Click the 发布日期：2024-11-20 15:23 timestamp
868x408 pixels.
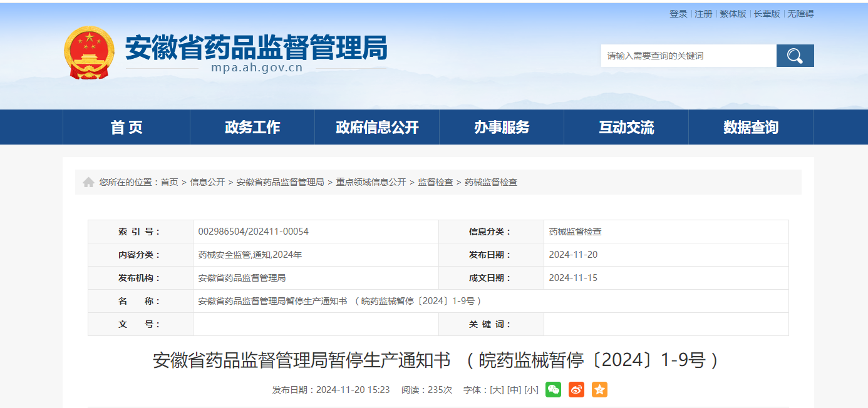[331, 390]
